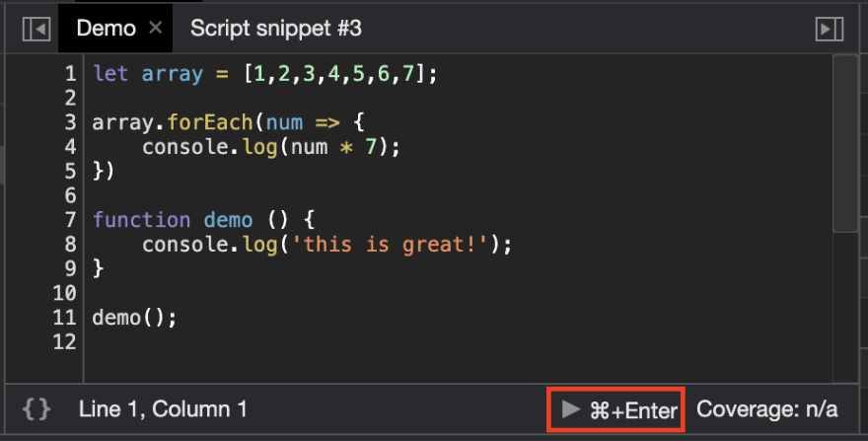This screenshot has width=868, height=441.
Task: Click line number 7 in the gutter
Action: tap(70, 220)
